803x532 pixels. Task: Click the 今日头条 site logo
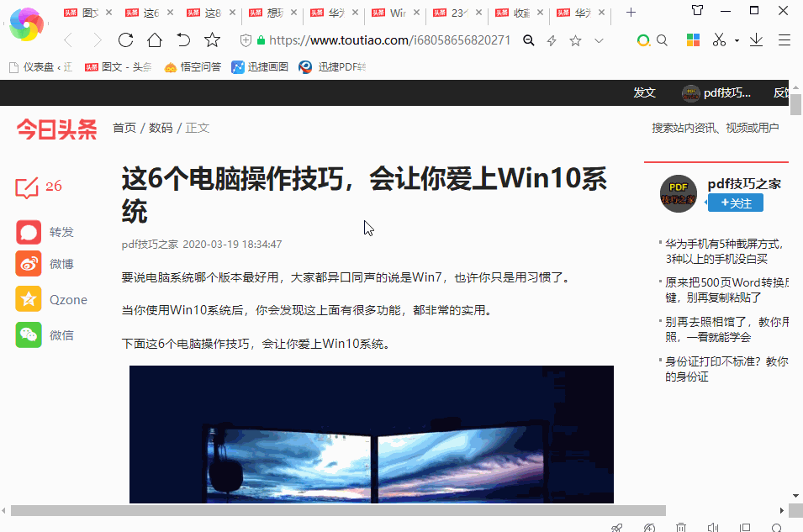tap(56, 128)
